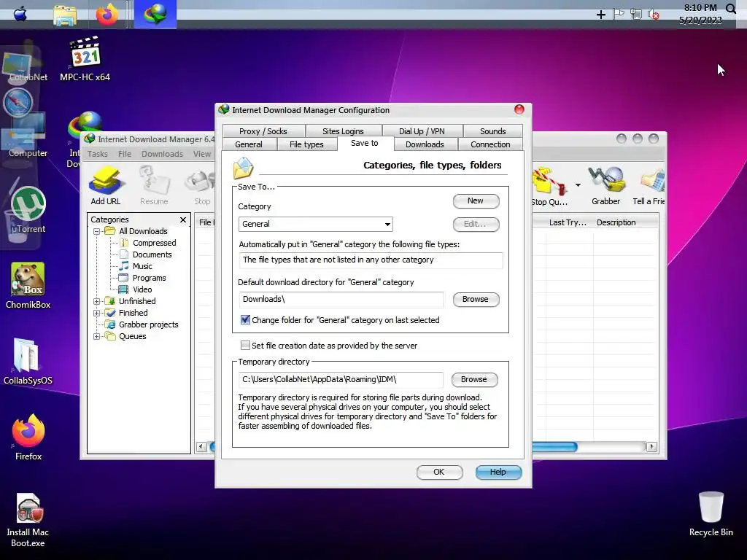Open the CollabSysOS desktop folder
Viewport: 747px width, 560px height.
click(28, 361)
